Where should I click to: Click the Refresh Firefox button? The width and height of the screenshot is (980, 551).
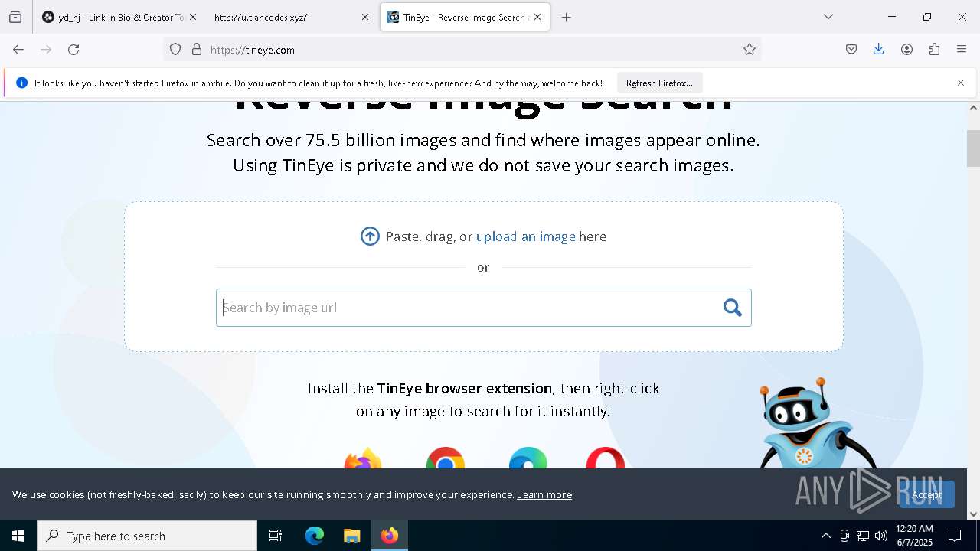659,83
